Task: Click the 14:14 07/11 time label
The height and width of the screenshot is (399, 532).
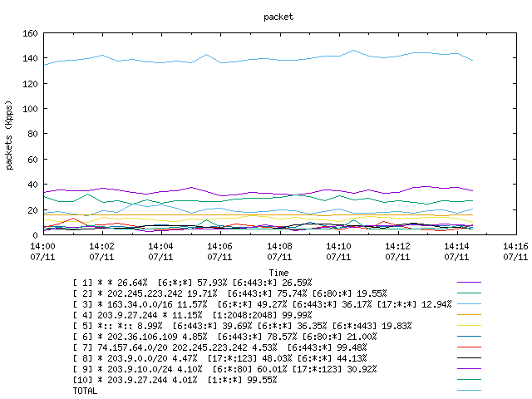Action: [456, 251]
